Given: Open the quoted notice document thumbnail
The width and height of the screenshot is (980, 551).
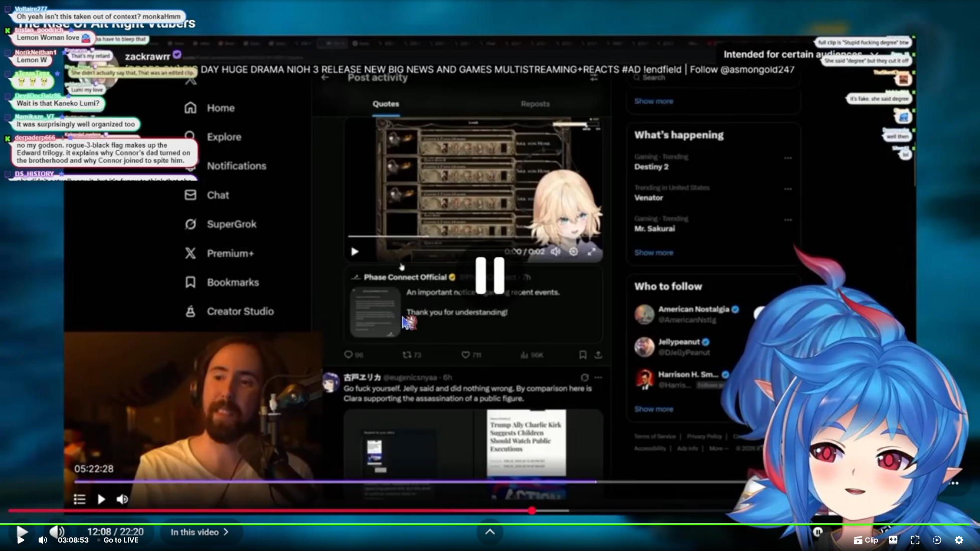Looking at the screenshot, I should (375, 313).
